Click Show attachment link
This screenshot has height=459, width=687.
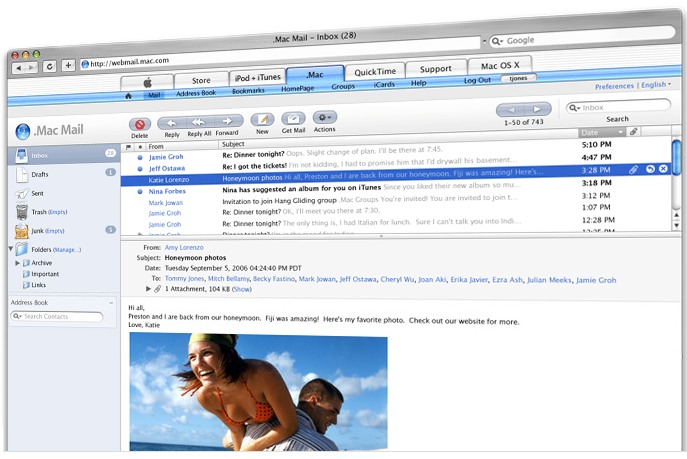[x=242, y=290]
